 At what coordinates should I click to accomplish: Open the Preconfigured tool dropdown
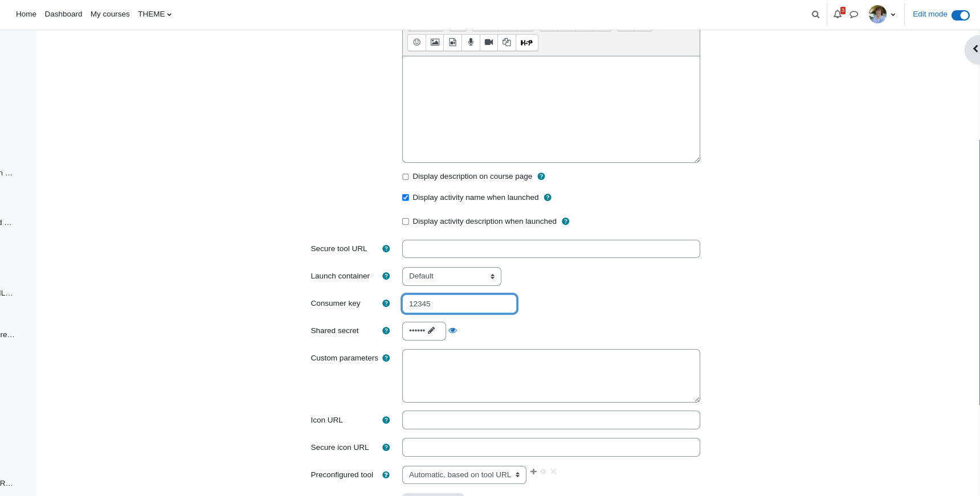[x=464, y=475]
